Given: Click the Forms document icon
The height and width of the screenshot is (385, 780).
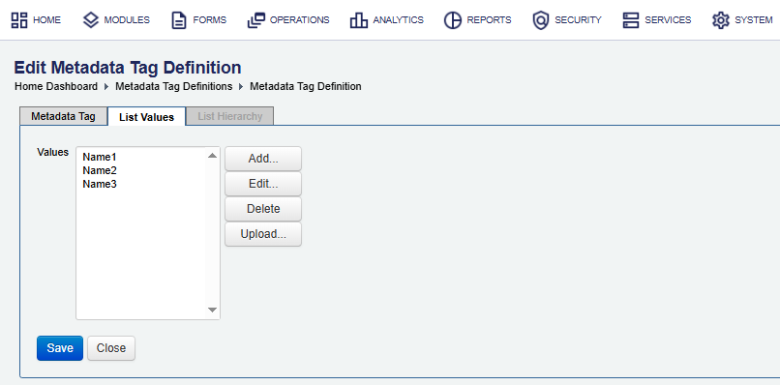Looking at the screenshot, I should (x=179, y=20).
